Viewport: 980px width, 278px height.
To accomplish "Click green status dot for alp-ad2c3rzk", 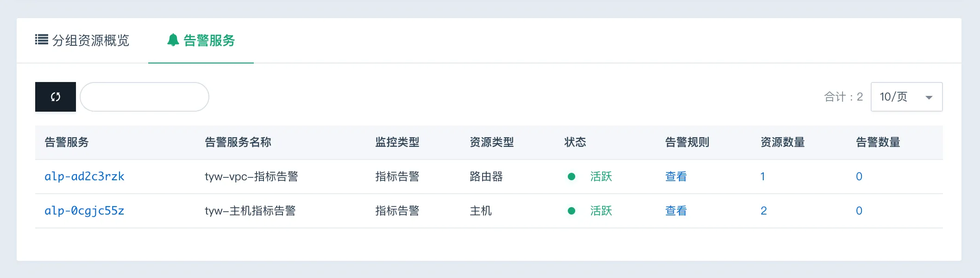I will pyautogui.click(x=572, y=177).
